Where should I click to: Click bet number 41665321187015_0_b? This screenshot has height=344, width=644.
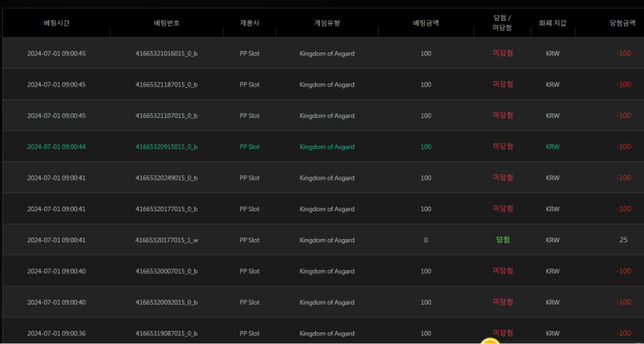[167, 85]
